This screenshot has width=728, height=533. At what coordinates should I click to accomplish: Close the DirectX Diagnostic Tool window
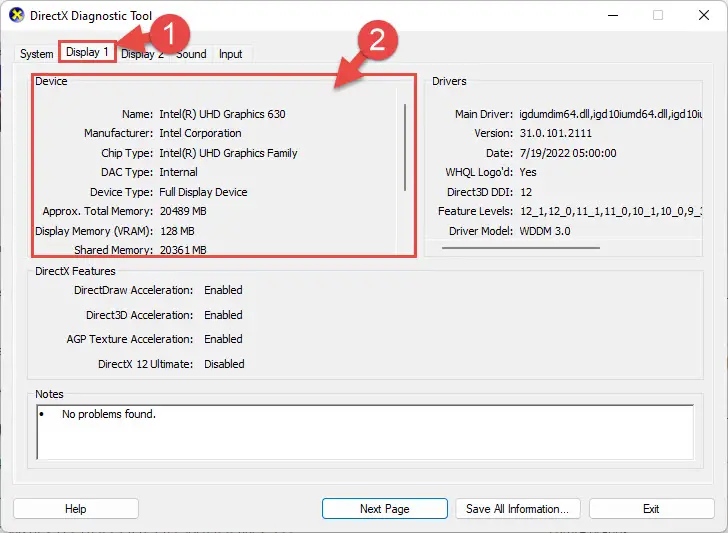pos(703,15)
